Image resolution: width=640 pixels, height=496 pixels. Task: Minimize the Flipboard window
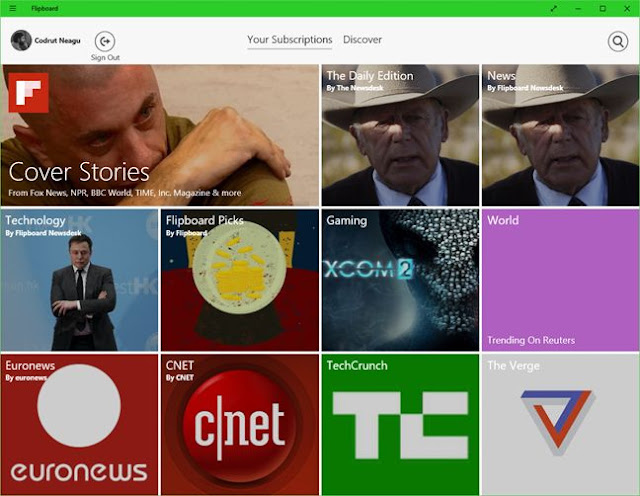click(578, 8)
